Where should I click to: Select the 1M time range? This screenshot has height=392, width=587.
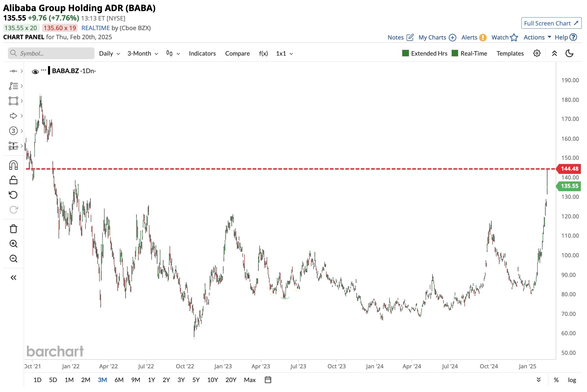tap(69, 380)
